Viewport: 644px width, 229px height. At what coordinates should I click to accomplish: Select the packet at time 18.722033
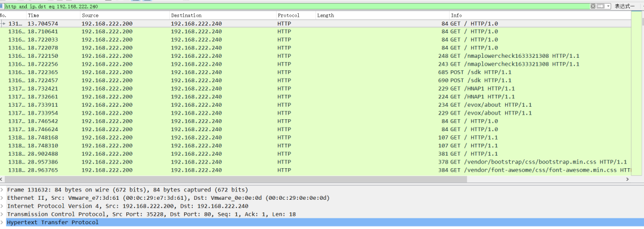click(x=315, y=40)
